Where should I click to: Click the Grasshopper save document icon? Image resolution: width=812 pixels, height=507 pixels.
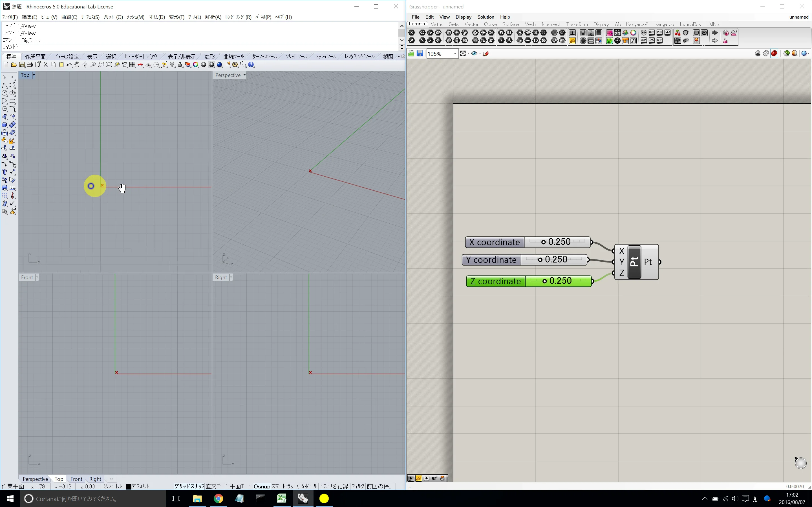[420, 53]
